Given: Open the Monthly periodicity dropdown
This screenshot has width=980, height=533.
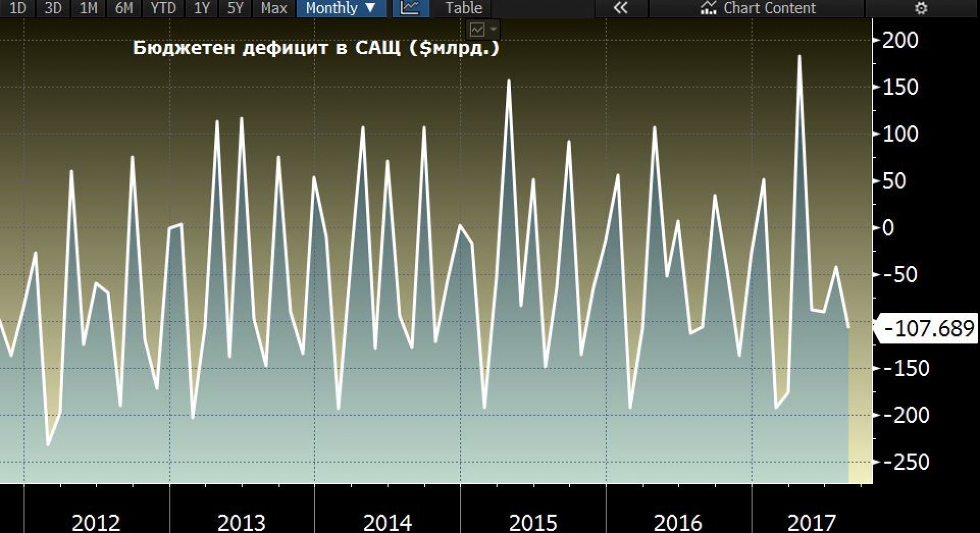Looking at the screenshot, I should pos(341,8).
